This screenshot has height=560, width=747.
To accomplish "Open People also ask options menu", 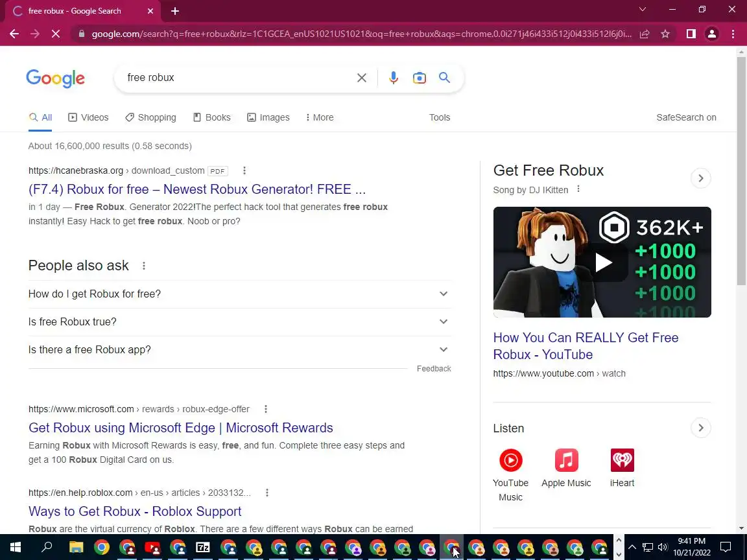I will click(x=144, y=266).
